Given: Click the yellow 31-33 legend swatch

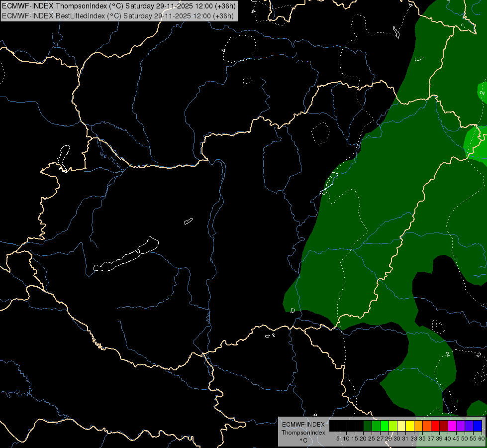Looking at the screenshot, I should (x=410, y=426).
